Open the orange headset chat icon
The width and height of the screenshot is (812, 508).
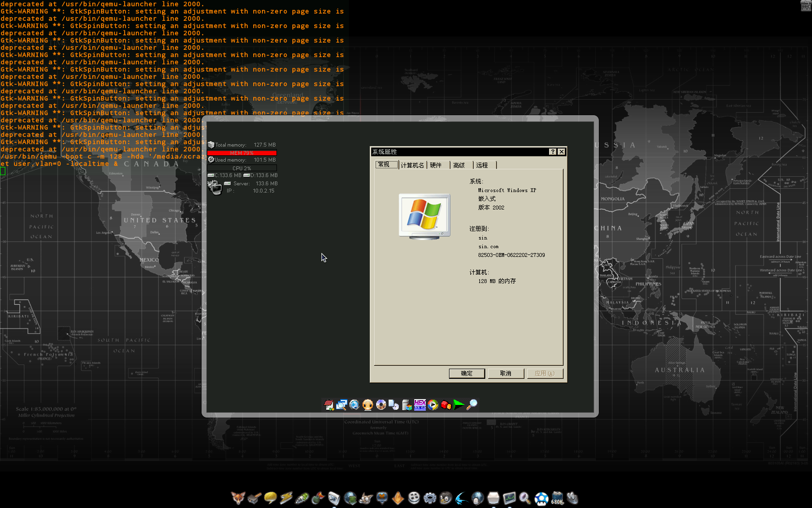pos(368,405)
